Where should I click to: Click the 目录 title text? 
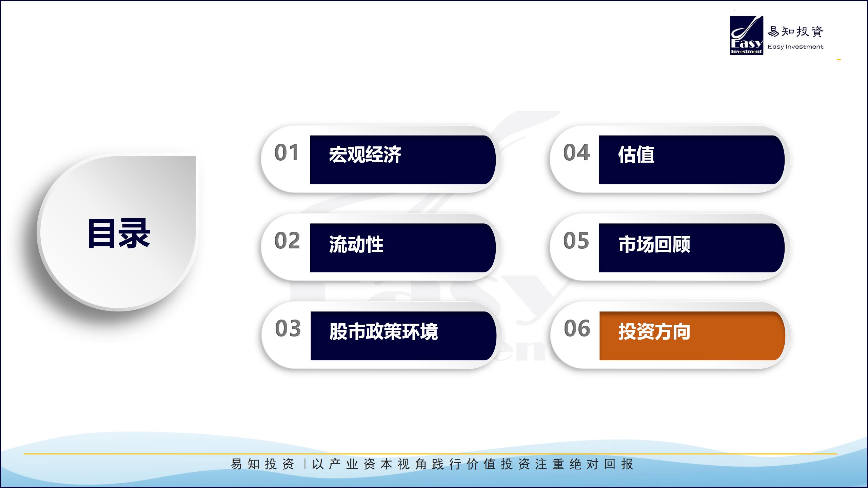(x=119, y=234)
